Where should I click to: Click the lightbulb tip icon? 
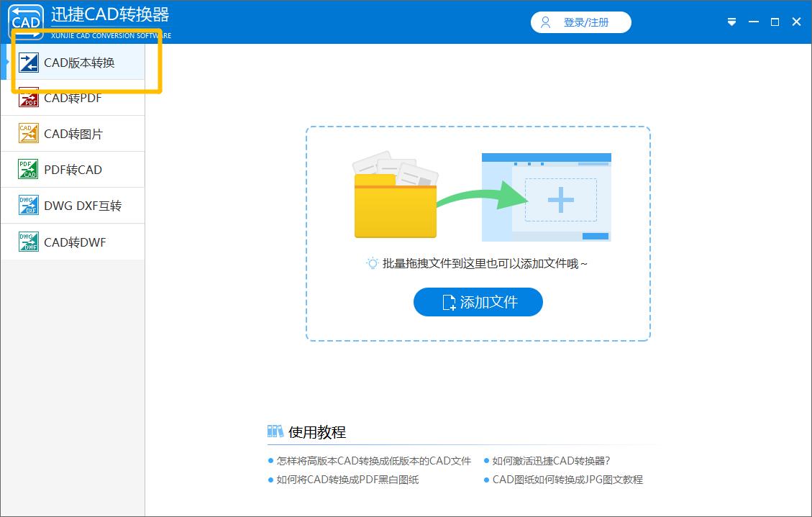[373, 263]
